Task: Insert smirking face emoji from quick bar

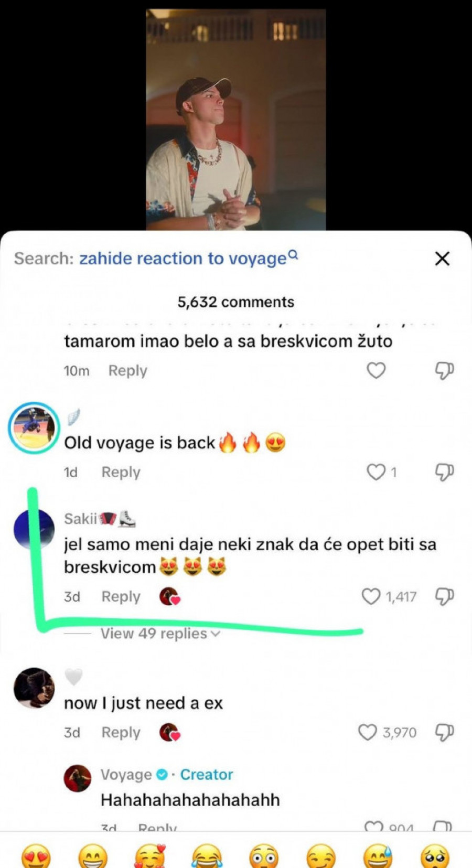Action: pos(321,856)
